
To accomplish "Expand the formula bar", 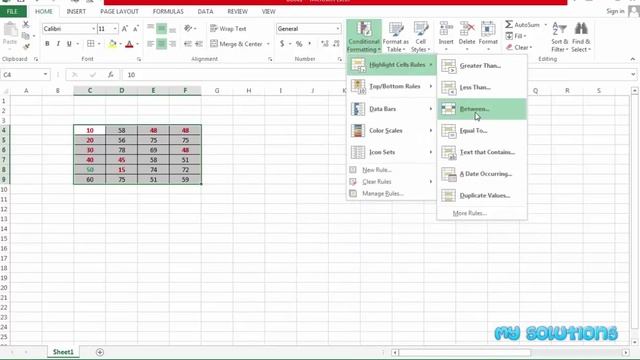I will [x=633, y=75].
